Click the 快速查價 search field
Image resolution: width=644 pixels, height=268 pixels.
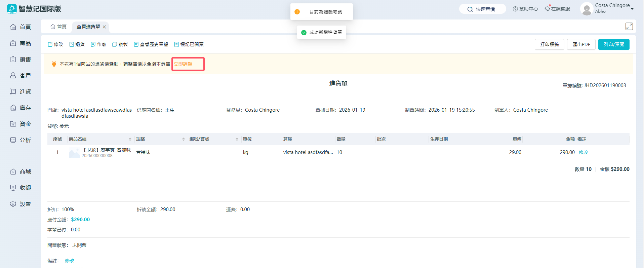(482, 9)
